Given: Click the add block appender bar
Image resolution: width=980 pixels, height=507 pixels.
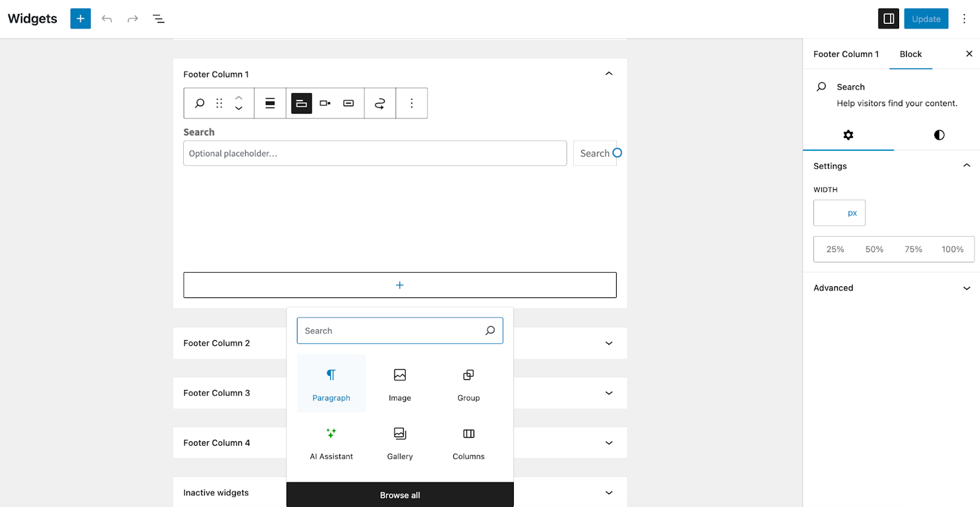Looking at the screenshot, I should tap(400, 285).
